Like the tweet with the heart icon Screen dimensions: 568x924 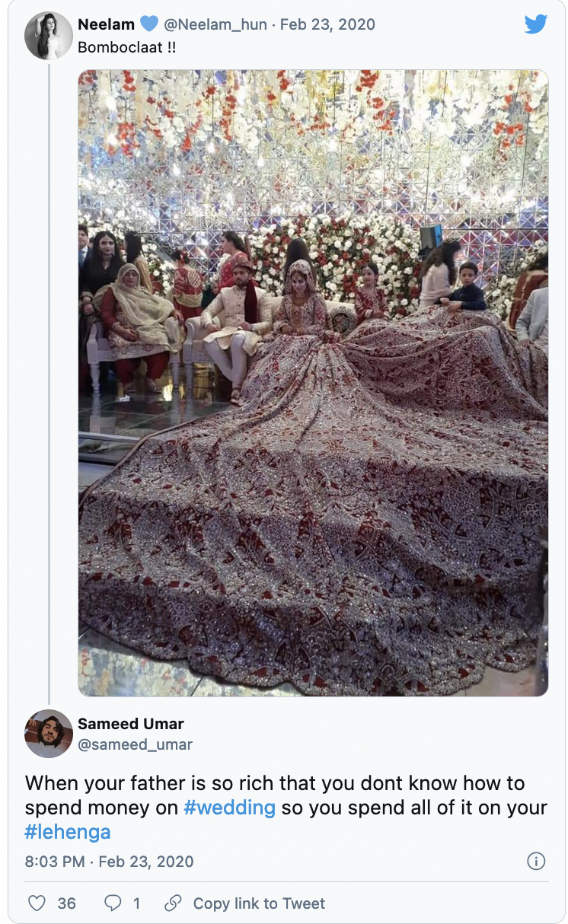pos(37,903)
